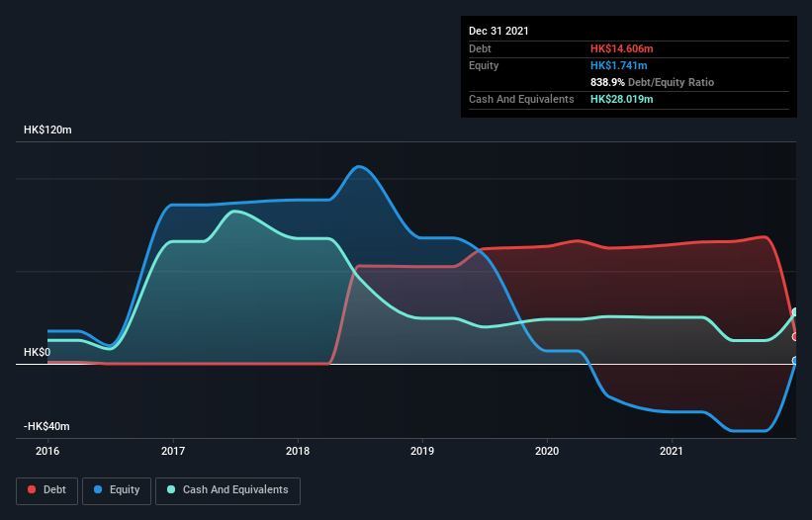Click Cash And Equivalents label in tooltip
The height and width of the screenshot is (520, 812).
click(521, 99)
